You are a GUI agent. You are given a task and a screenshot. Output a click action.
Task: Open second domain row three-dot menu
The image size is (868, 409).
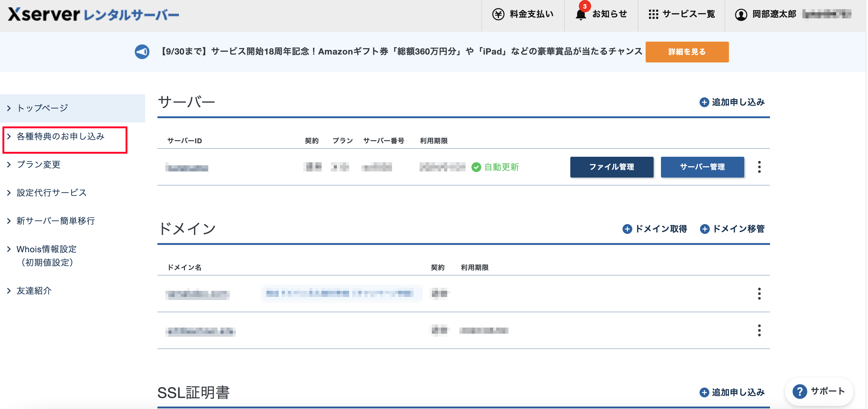pyautogui.click(x=759, y=331)
